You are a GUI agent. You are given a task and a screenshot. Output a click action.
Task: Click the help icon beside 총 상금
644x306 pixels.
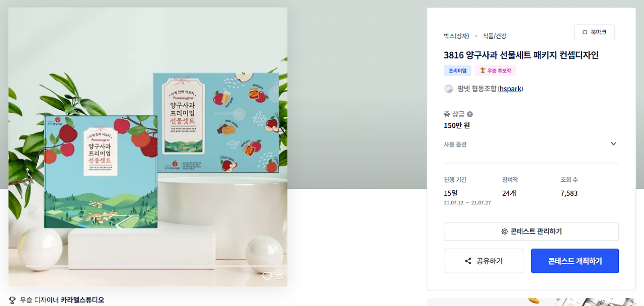pyautogui.click(x=470, y=114)
